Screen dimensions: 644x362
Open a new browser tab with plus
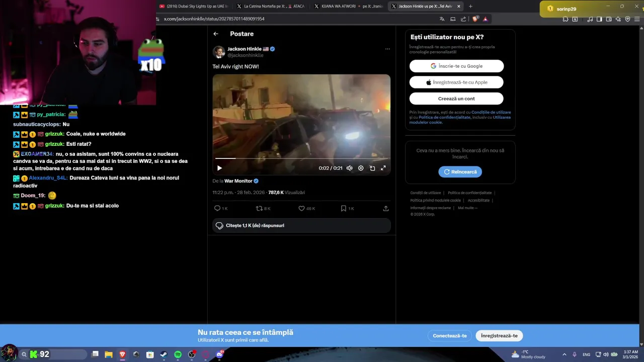coord(470,6)
